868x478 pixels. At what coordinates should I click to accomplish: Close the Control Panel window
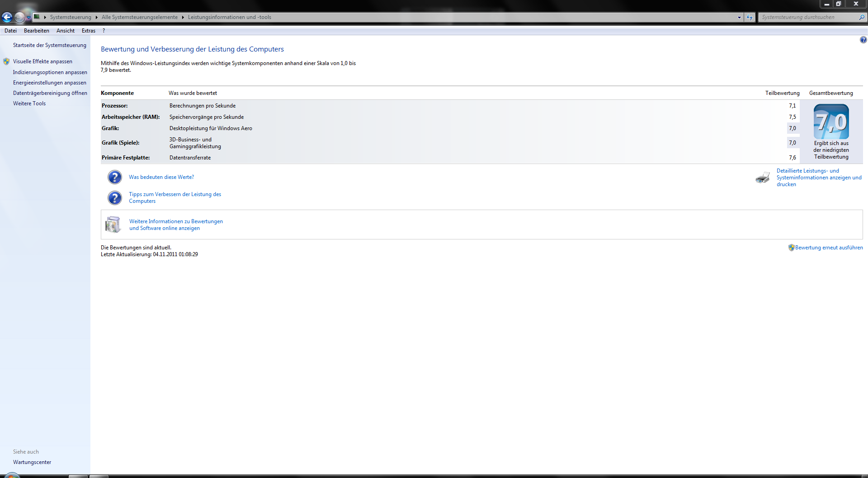coord(855,4)
